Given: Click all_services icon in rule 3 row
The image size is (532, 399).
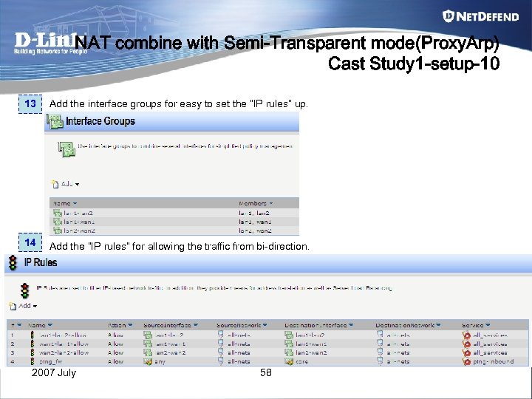Looking at the screenshot, I should [x=466, y=352].
